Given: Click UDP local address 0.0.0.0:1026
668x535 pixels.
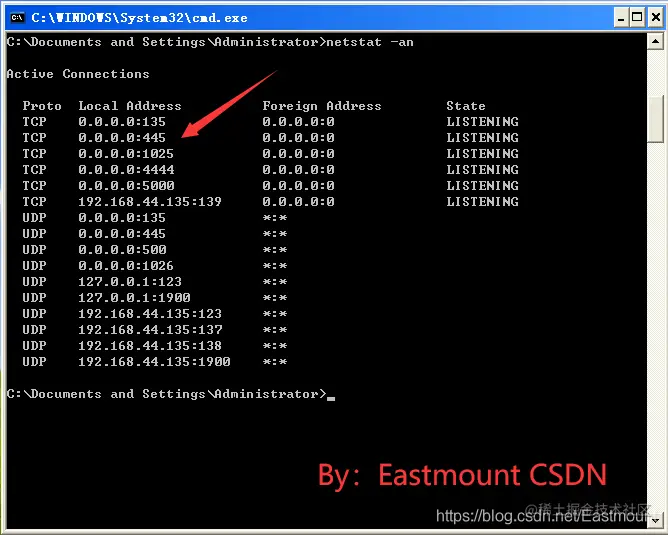Looking at the screenshot, I should 126,266.
